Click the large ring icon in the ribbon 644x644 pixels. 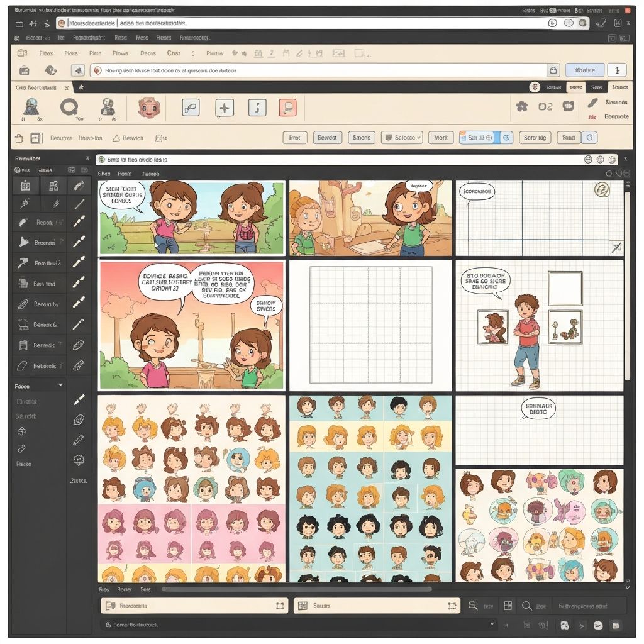(69, 108)
